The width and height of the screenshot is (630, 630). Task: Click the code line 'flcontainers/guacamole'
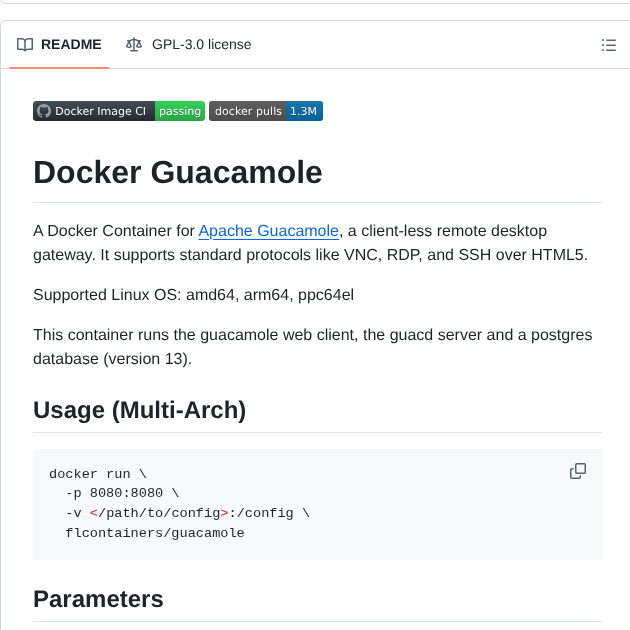155,533
